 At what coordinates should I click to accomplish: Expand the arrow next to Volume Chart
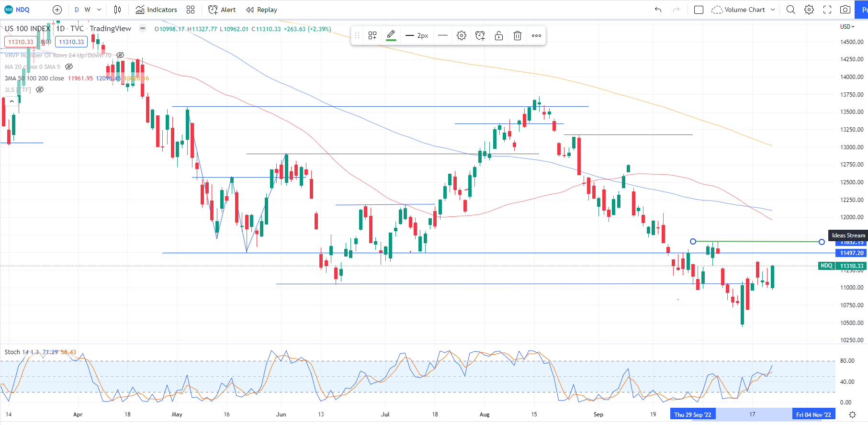point(773,10)
